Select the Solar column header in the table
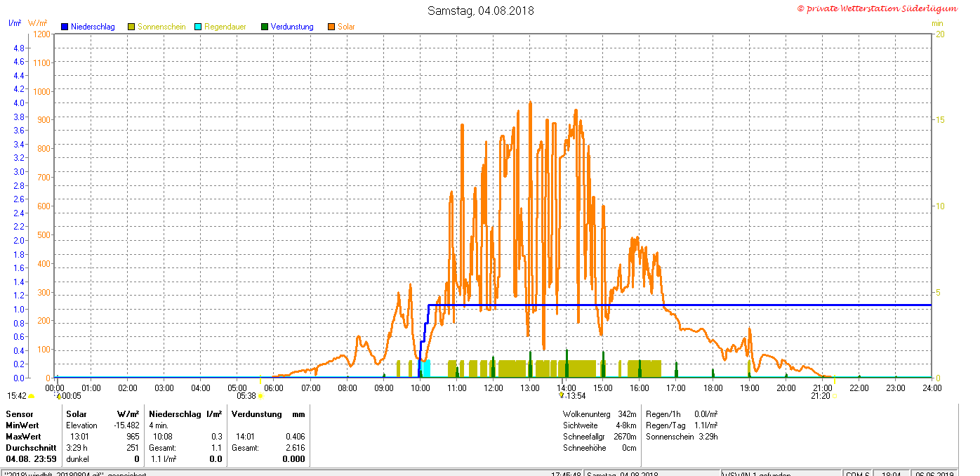 tap(77, 414)
